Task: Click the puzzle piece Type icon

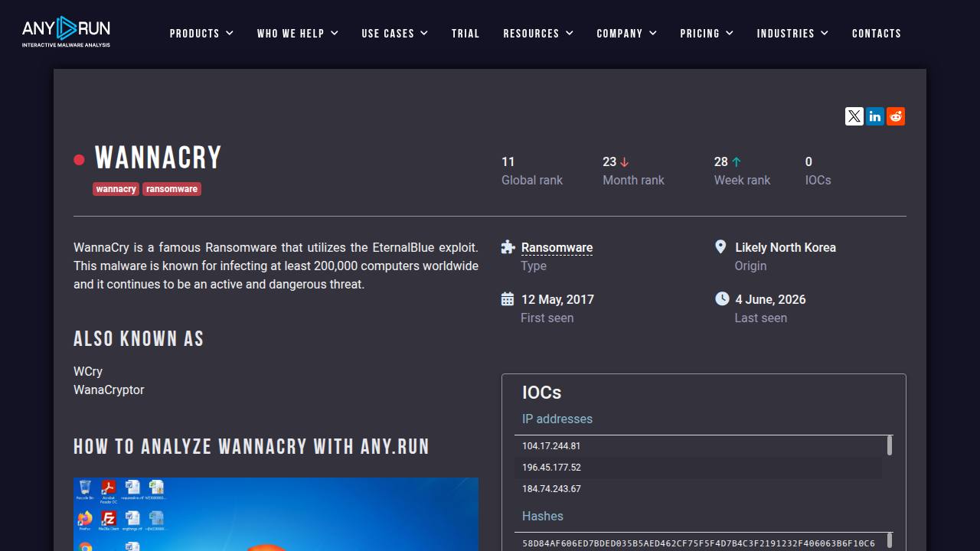Action: pyautogui.click(x=508, y=246)
